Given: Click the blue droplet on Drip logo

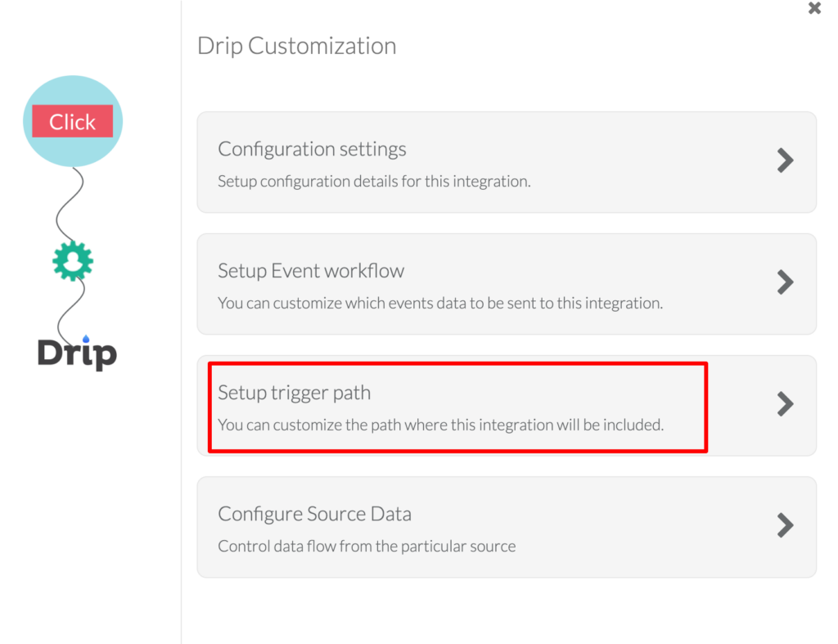Looking at the screenshot, I should 86,338.
